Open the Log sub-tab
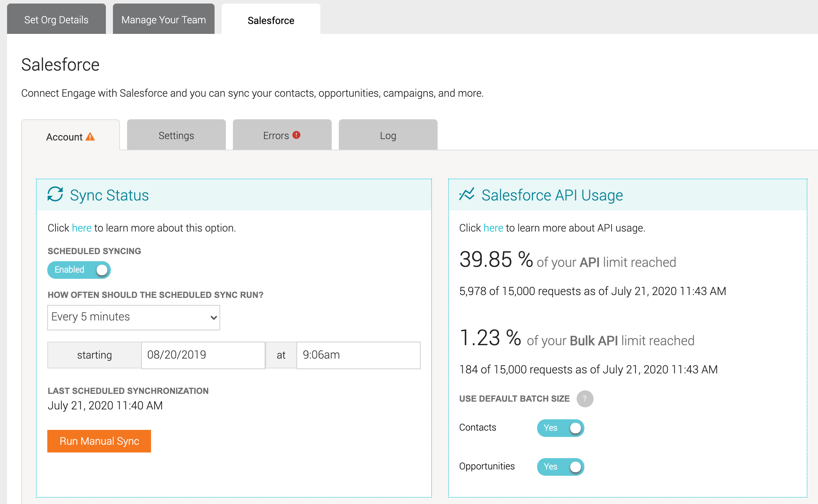 [x=388, y=135]
